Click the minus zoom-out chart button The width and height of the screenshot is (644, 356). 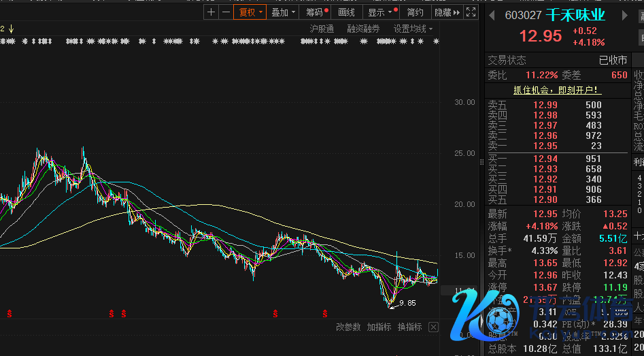pos(225,12)
